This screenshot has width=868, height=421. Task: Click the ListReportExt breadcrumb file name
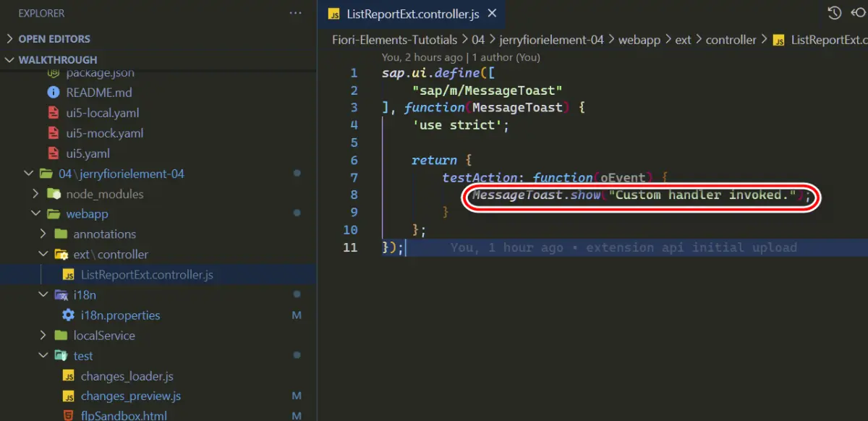pos(830,40)
